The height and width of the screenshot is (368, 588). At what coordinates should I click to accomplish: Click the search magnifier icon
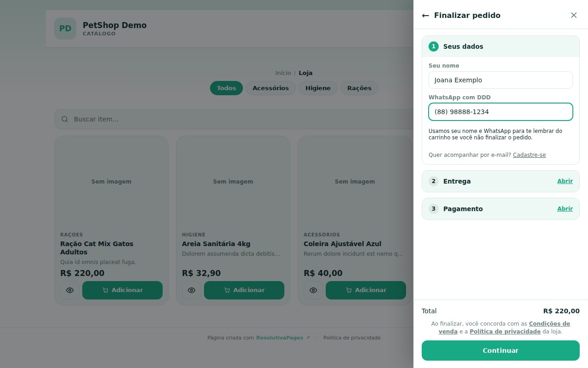tap(65, 119)
